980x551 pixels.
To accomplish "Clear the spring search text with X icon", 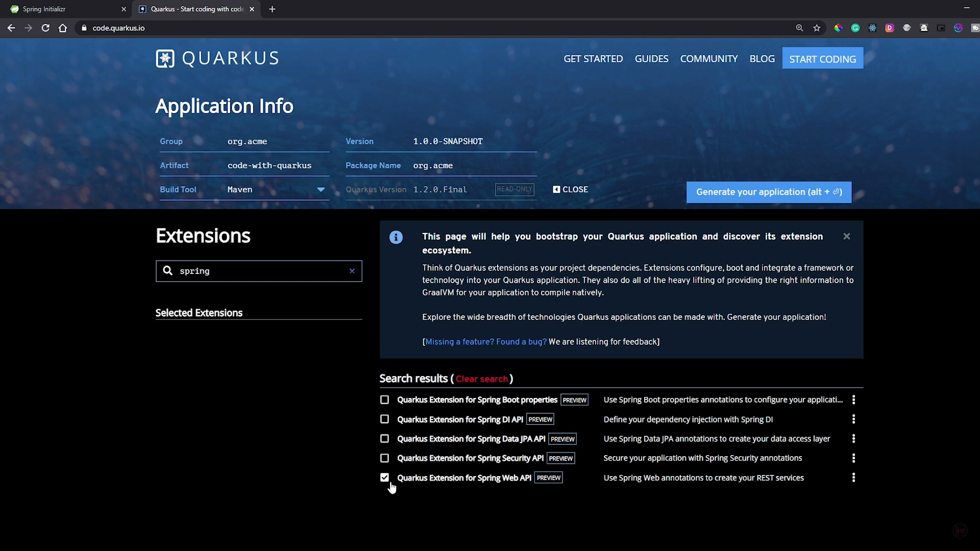I will point(352,271).
